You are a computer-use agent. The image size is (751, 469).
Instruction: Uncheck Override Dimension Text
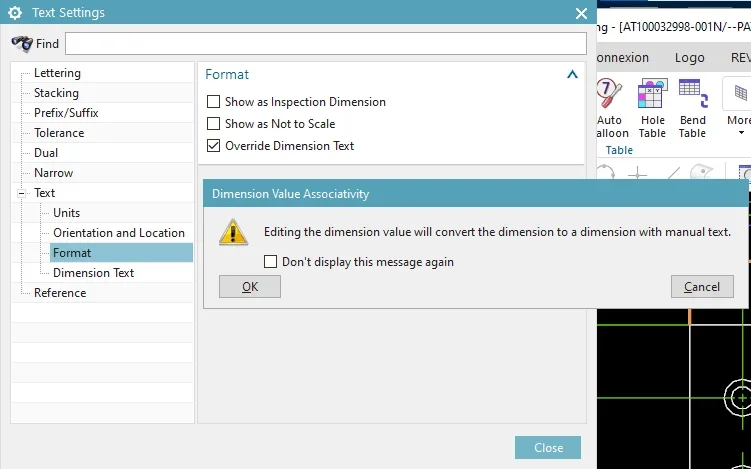click(213, 146)
